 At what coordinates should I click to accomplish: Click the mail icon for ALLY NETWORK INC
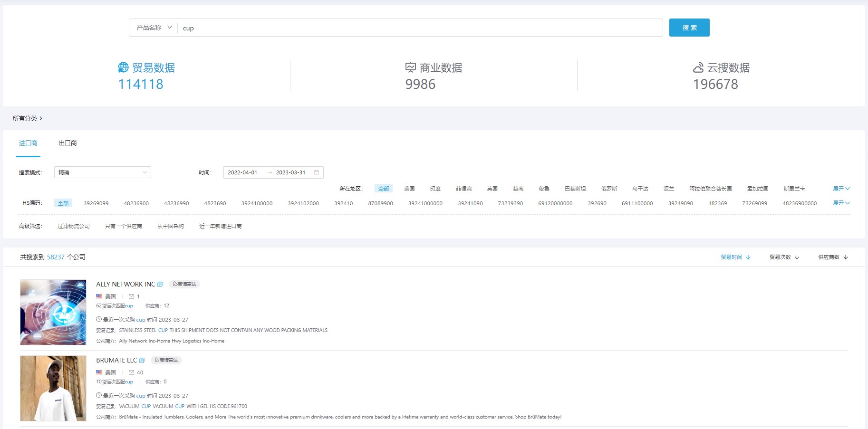[x=131, y=296]
